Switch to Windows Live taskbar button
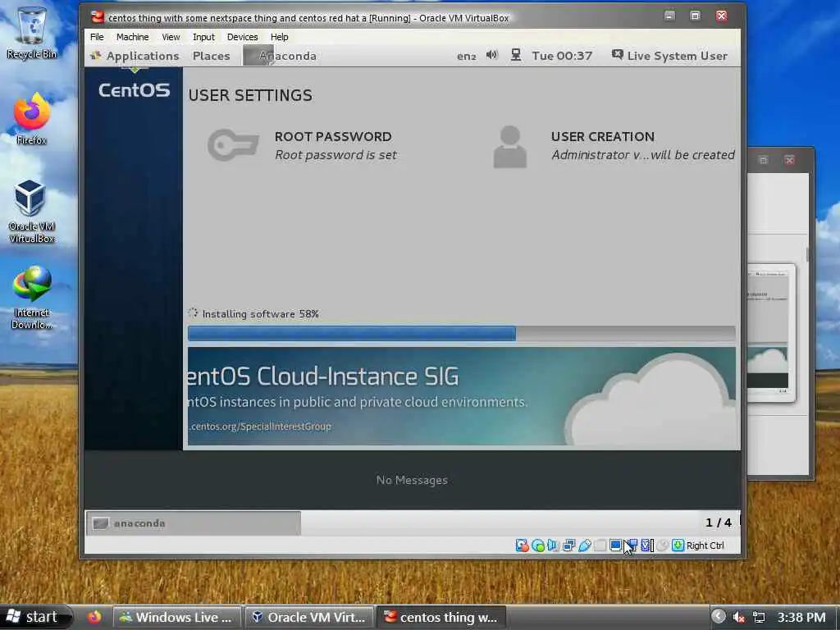840x630 pixels. (177, 617)
